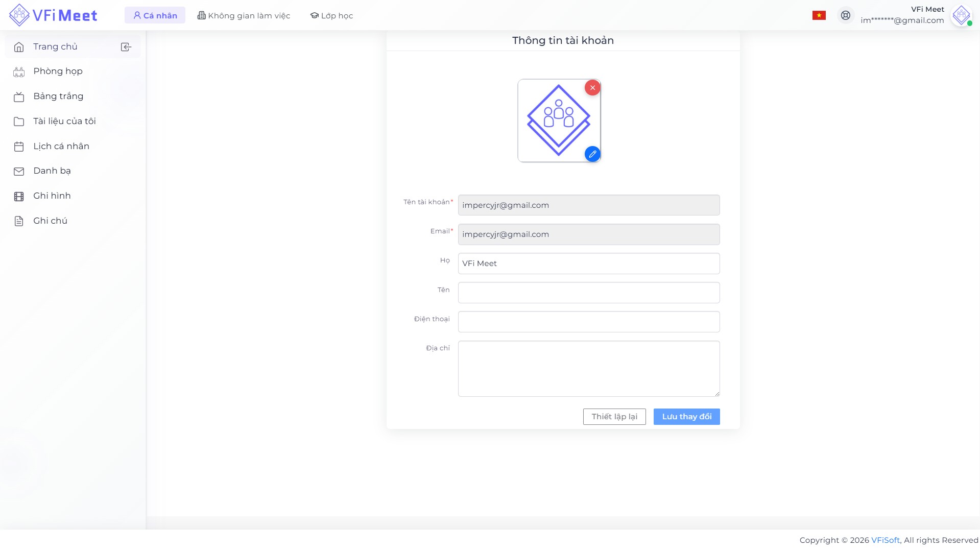The width and height of the screenshot is (980, 551).
Task: Click the Lưu thay đổi button
Action: (x=686, y=417)
